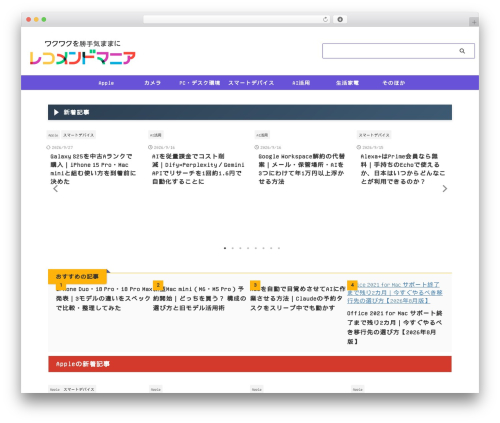Click the search magnifier icon

[462, 51]
